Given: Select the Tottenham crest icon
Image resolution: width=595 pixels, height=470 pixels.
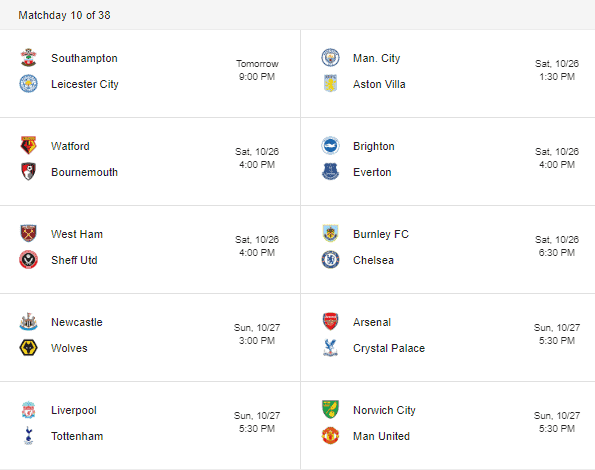Looking at the screenshot, I should pyautogui.click(x=28, y=436).
